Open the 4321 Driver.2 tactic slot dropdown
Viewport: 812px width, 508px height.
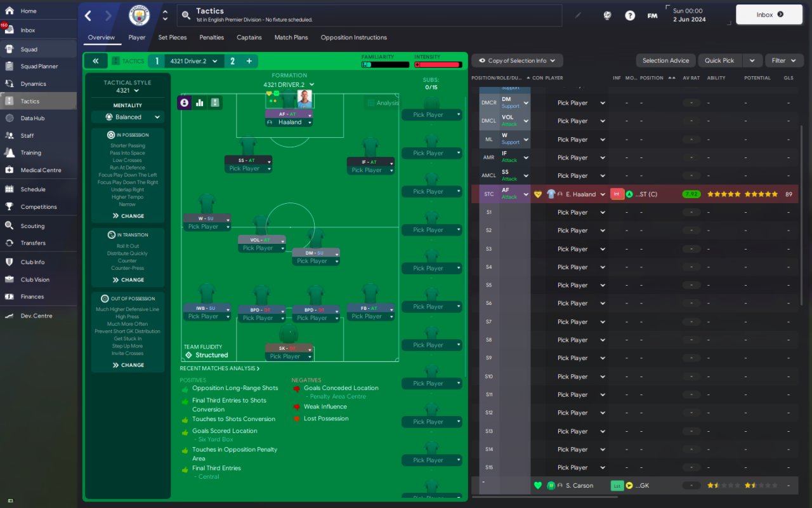(x=194, y=61)
